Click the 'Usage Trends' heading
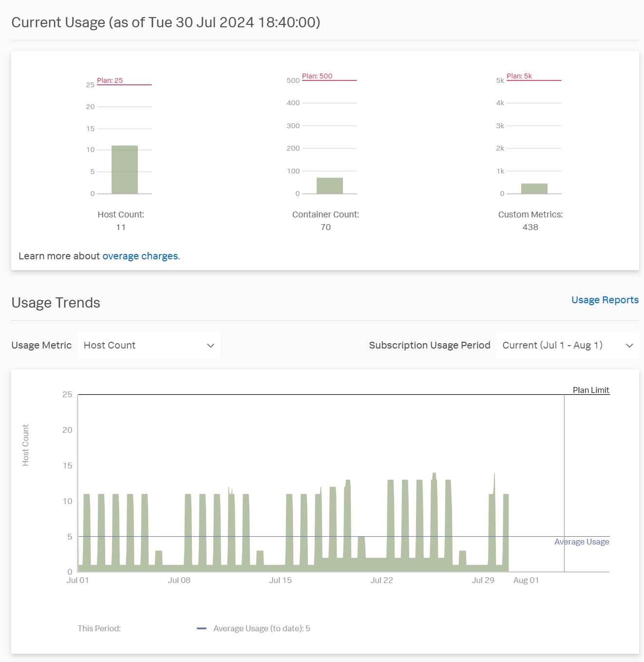This screenshot has height=662, width=644. pyautogui.click(x=56, y=303)
